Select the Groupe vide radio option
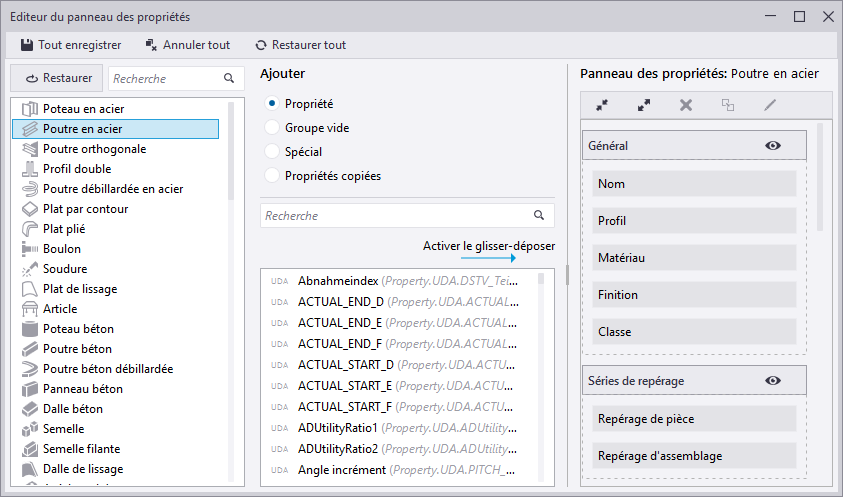This screenshot has width=843, height=497. click(272, 127)
